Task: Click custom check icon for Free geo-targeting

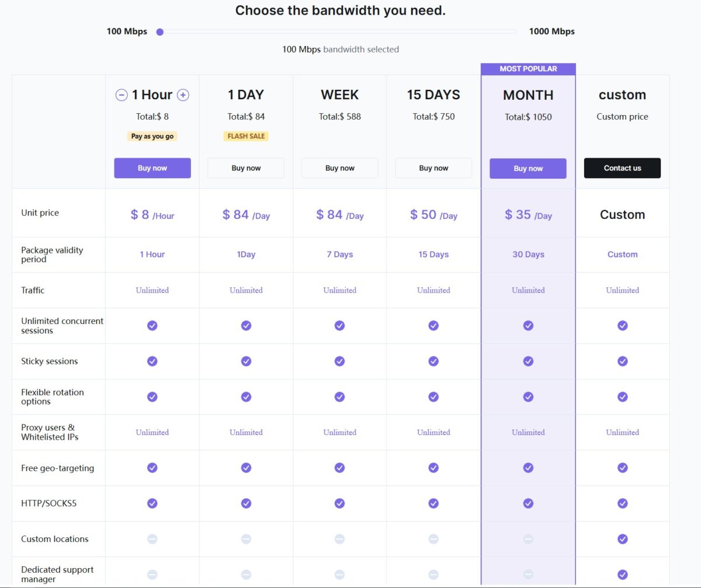Action: pyautogui.click(x=623, y=468)
